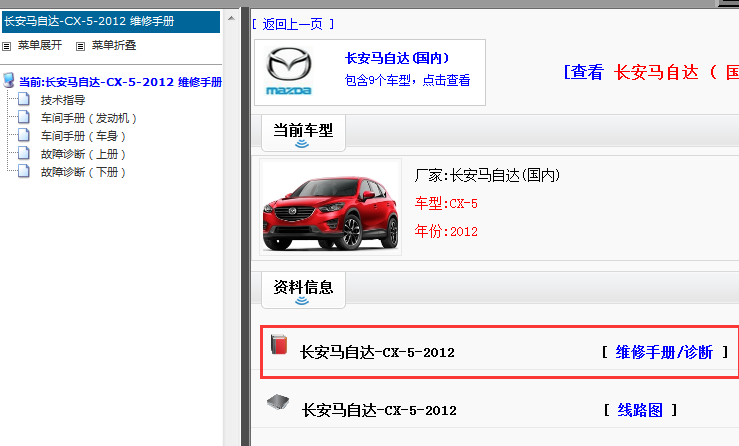The height and width of the screenshot is (446, 739).
Task: Click 长安马自达-CX-5-2012 text in 线路图 row
Action: 379,410
